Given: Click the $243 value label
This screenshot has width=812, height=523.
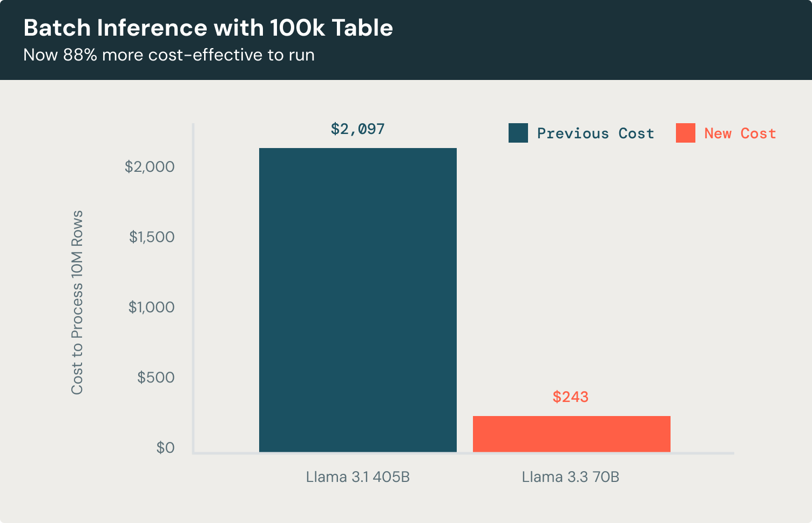Looking at the screenshot, I should (x=570, y=397).
